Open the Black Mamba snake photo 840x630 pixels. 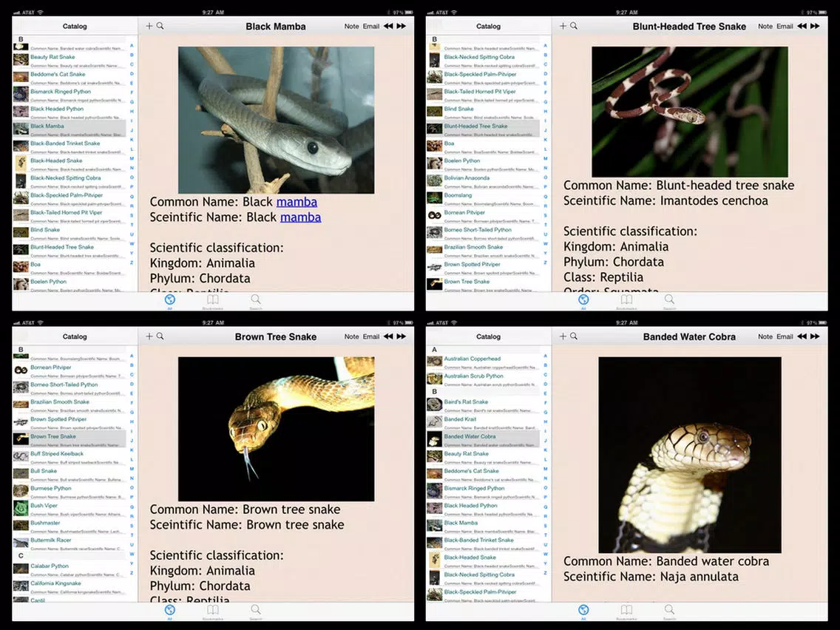(x=277, y=120)
